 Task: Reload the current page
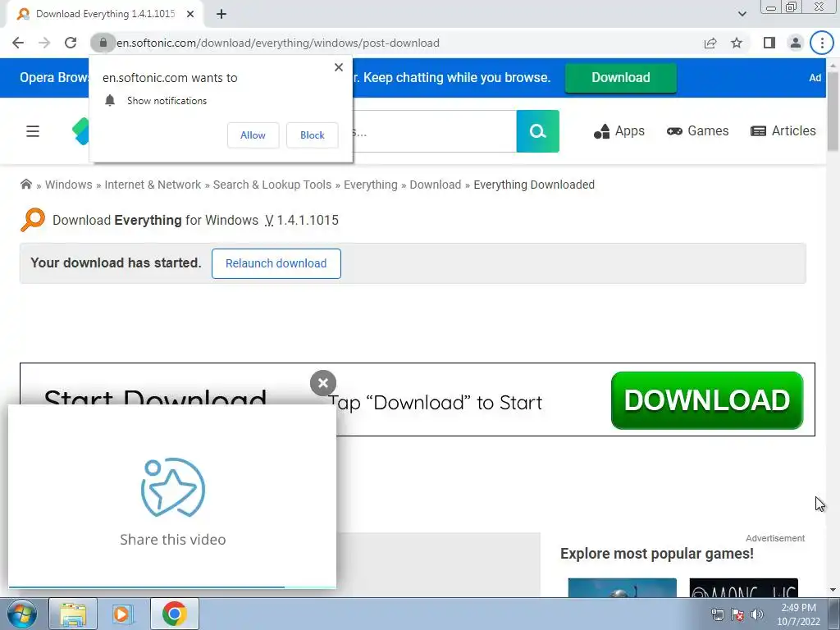(x=71, y=43)
